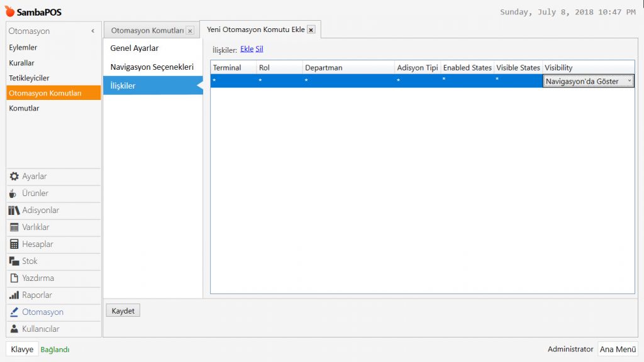The width and height of the screenshot is (644, 362).
Task: Open the Visibility dropdown Navigasyon'da Göster
Action: click(588, 82)
